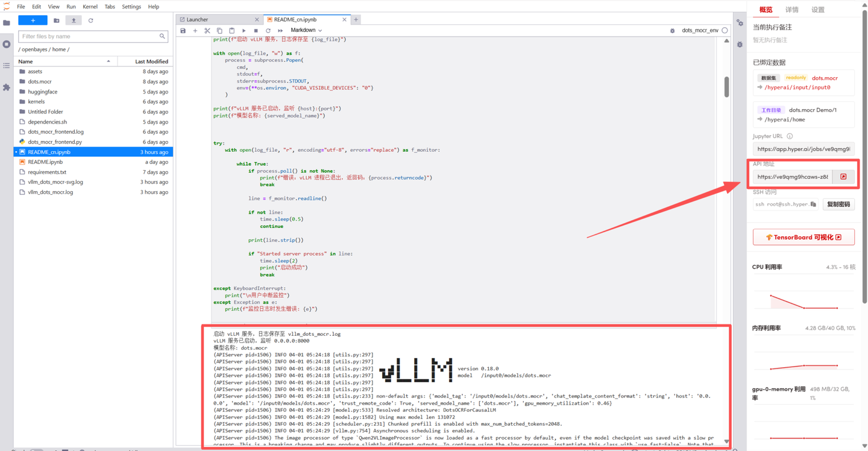This screenshot has width=868, height=451.
Task: Restart kernel and run all cells
Action: 280,30
